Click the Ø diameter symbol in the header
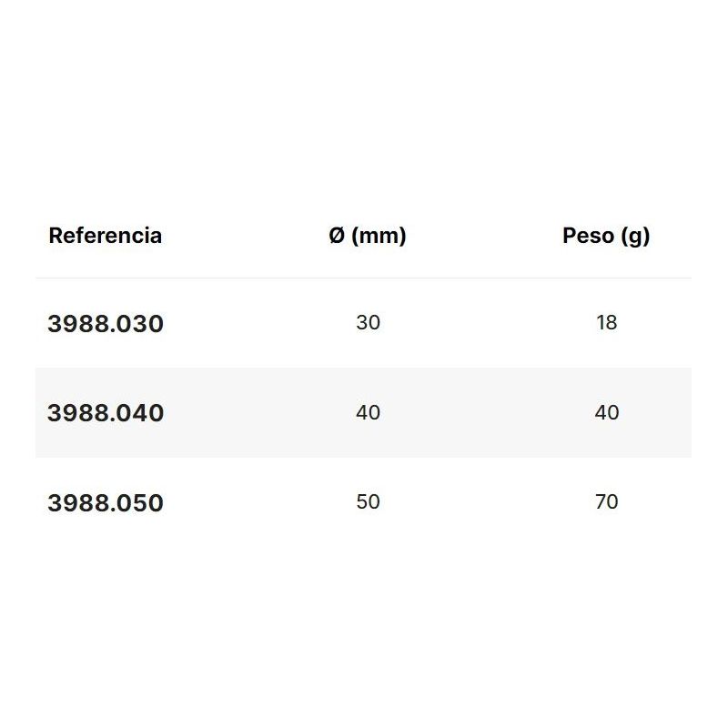 (x=337, y=236)
